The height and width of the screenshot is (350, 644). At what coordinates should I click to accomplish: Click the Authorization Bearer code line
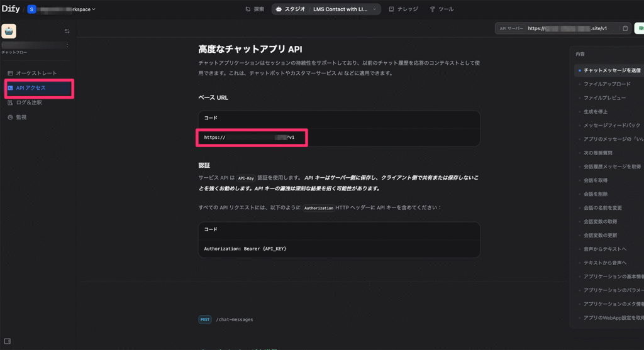point(245,249)
